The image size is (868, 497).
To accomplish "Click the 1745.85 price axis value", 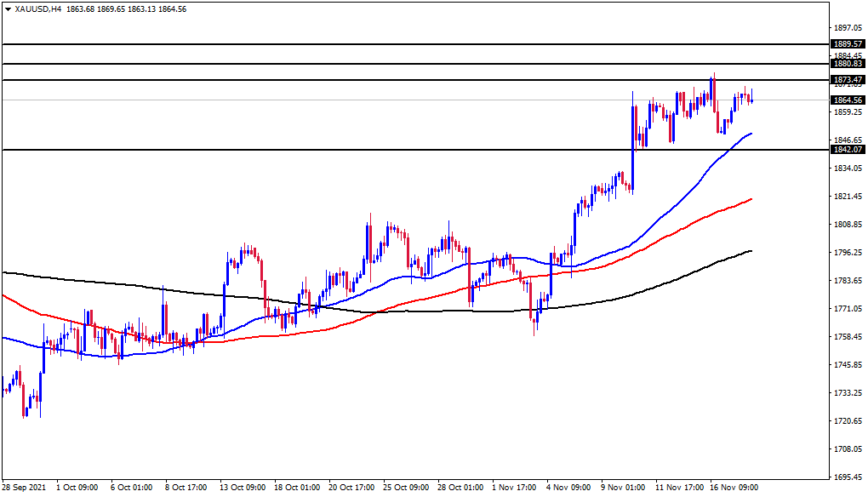I will (848, 365).
